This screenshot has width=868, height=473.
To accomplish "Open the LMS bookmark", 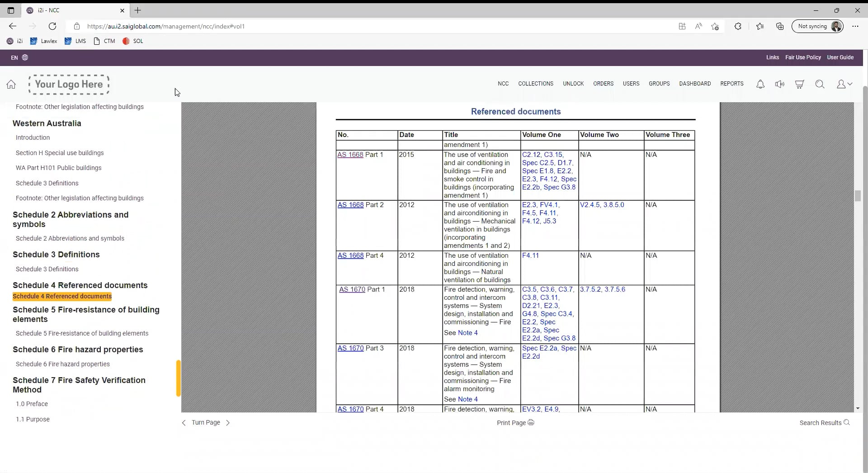I will [x=75, y=41].
